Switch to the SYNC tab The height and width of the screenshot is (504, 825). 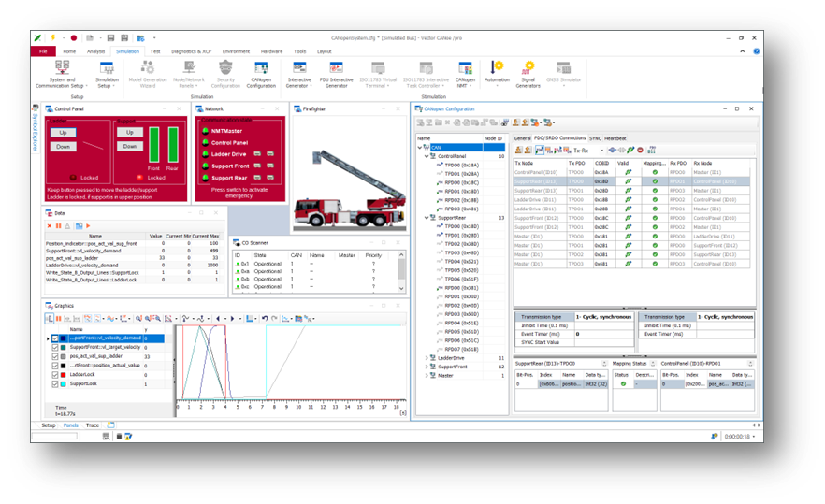595,138
